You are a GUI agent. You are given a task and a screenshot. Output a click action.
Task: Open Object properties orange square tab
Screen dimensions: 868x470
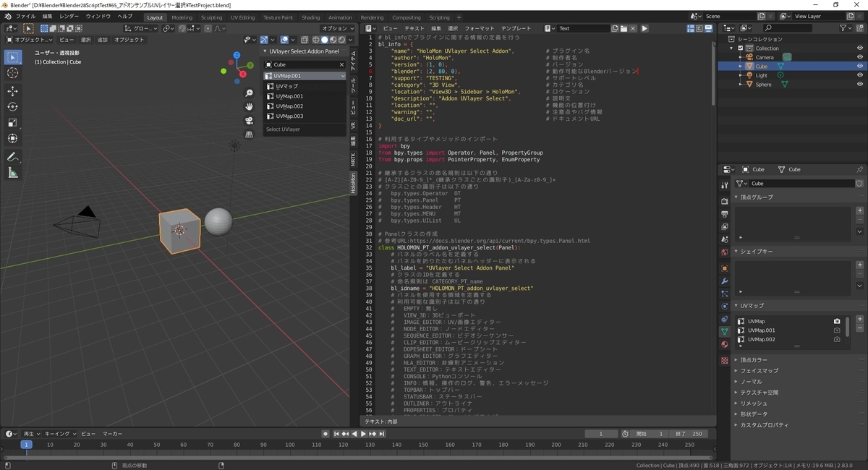(724, 268)
